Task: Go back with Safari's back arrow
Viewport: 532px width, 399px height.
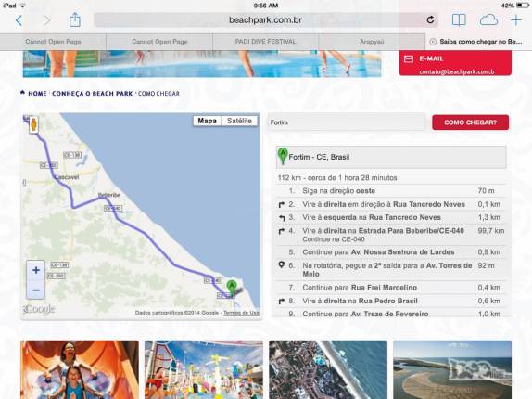Action: click(19, 20)
